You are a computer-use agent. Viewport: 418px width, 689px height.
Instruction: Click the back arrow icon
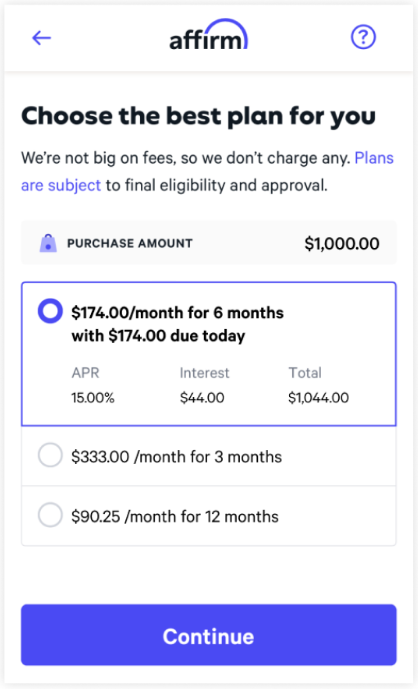pyautogui.click(x=41, y=38)
